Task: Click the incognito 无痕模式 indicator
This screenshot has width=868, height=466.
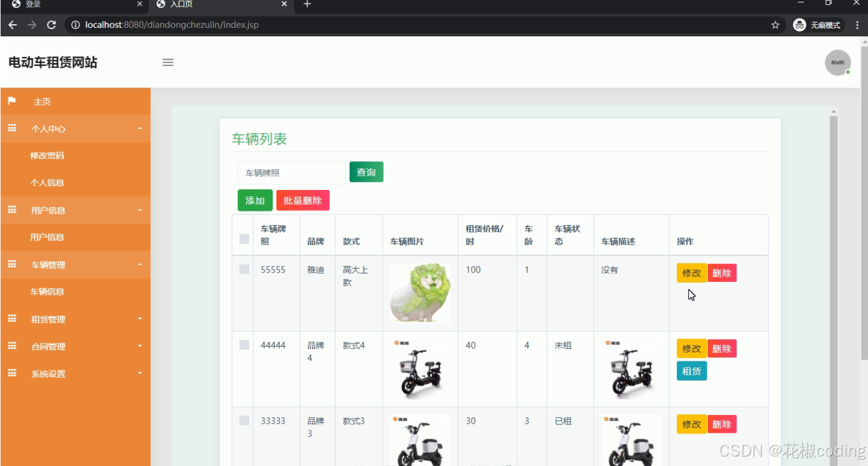Action: pyautogui.click(x=818, y=25)
